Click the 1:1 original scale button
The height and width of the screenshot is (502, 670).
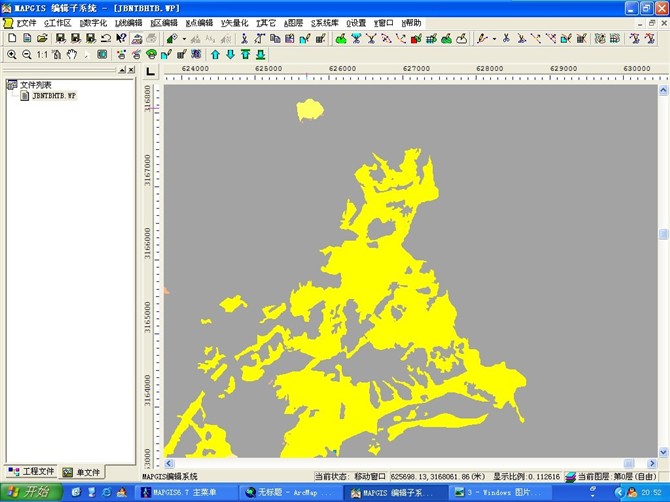(42, 54)
